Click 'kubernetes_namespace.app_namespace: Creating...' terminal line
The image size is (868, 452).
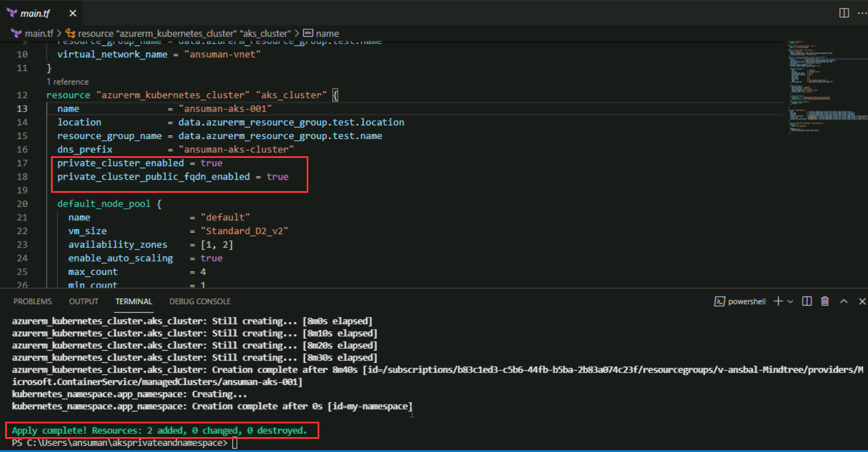130,394
